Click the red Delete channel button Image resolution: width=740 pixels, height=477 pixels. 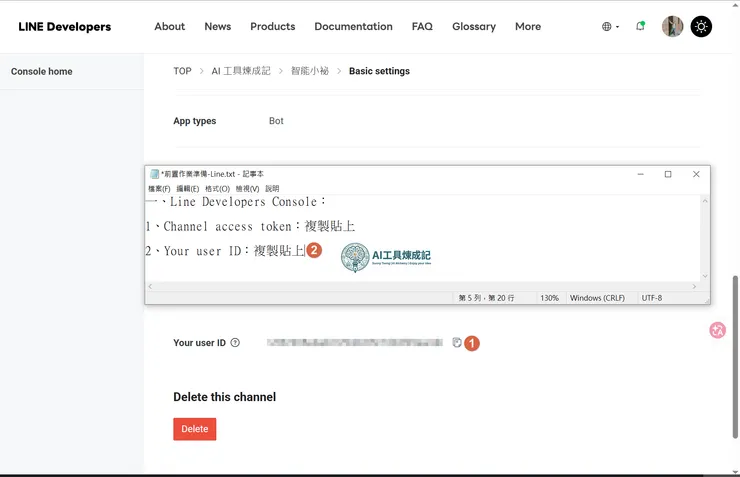pyautogui.click(x=194, y=429)
